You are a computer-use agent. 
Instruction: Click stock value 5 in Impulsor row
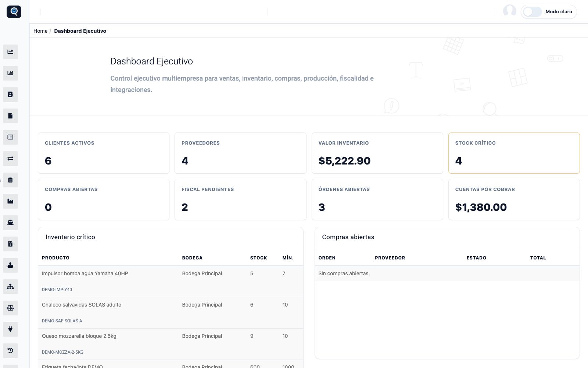[x=252, y=273]
